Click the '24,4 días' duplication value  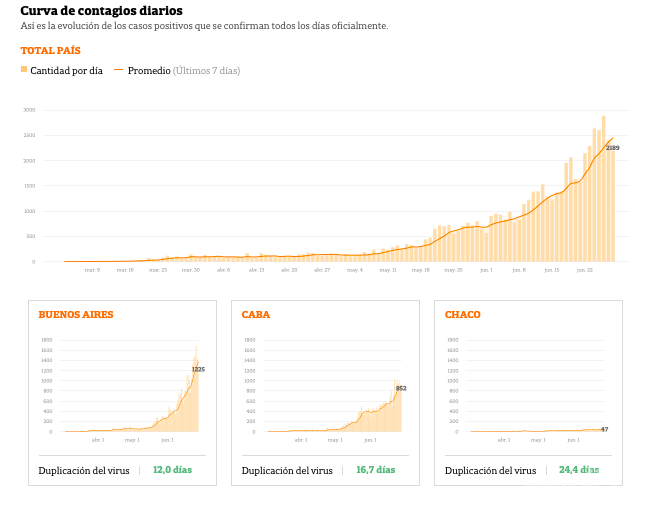[578, 470]
